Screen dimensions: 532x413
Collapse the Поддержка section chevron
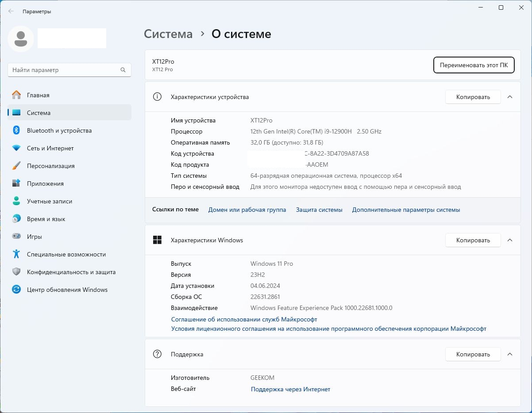click(x=509, y=354)
